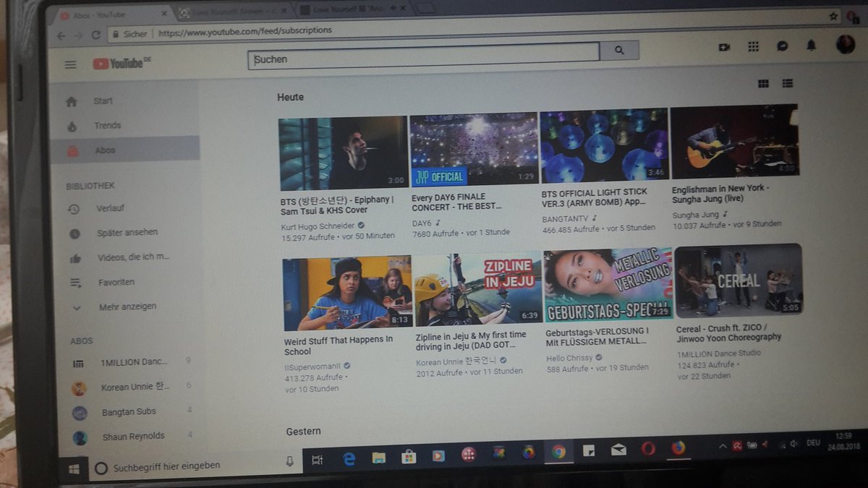Click the history icon beside Verlauf

coord(74,209)
